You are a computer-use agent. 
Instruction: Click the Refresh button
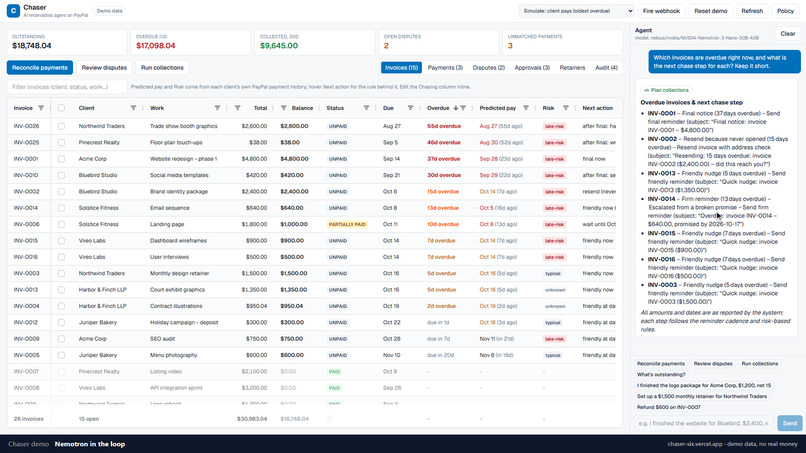pos(752,11)
